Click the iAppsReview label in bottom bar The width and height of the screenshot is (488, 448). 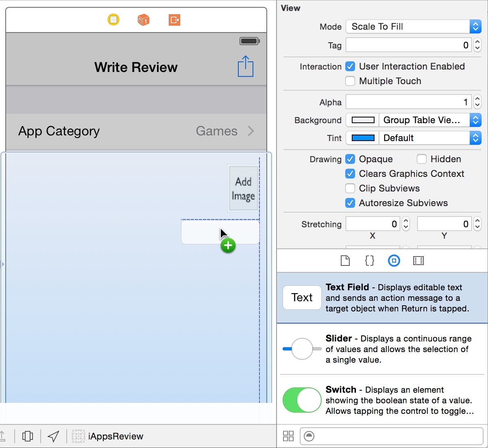coord(116,436)
